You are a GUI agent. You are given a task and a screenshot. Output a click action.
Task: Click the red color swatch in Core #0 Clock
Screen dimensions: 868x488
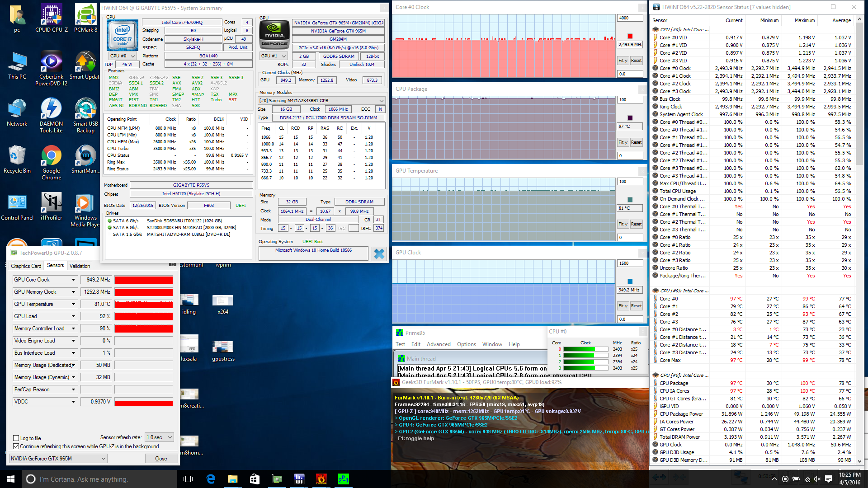click(x=630, y=36)
